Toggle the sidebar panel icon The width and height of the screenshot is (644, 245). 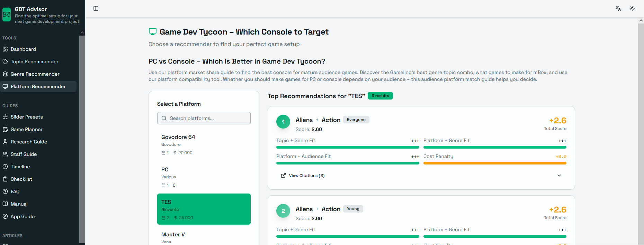click(x=96, y=8)
